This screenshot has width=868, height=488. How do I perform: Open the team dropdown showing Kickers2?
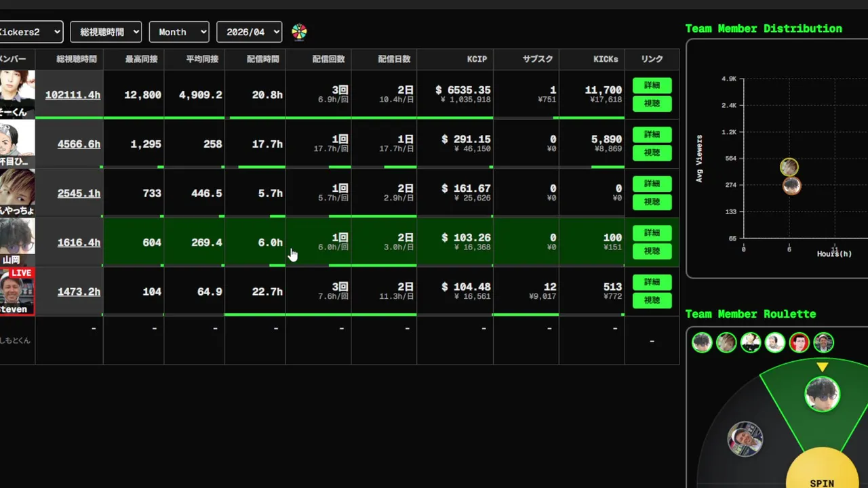click(31, 32)
